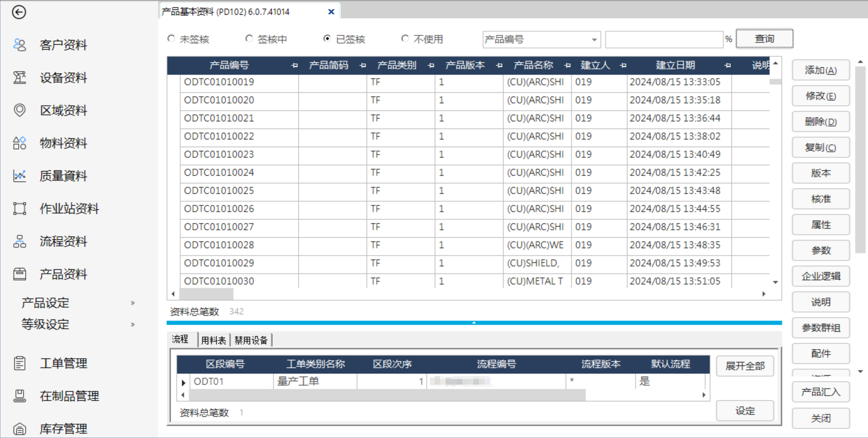
Task: Click the 质量資料 chart icon
Action: [19, 176]
